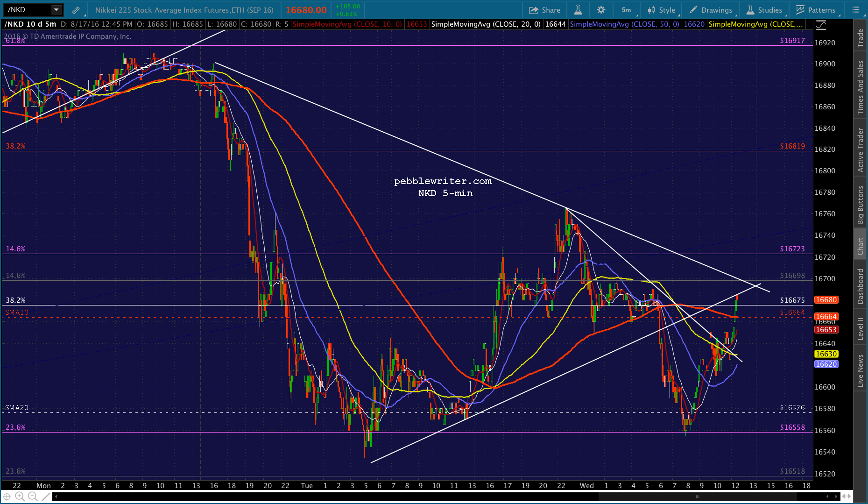The width and height of the screenshot is (868, 504).
Task: Open the flask Edit Studies icon
Action: 578,10
